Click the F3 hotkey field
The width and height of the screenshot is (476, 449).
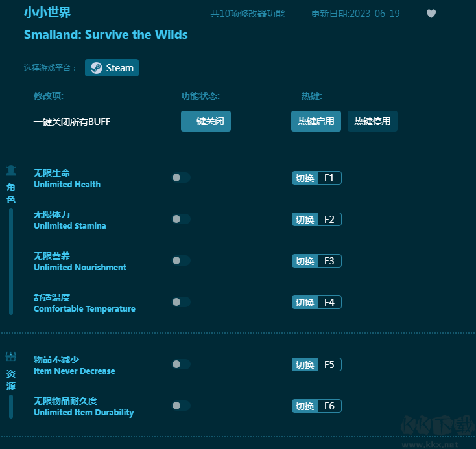tap(329, 261)
